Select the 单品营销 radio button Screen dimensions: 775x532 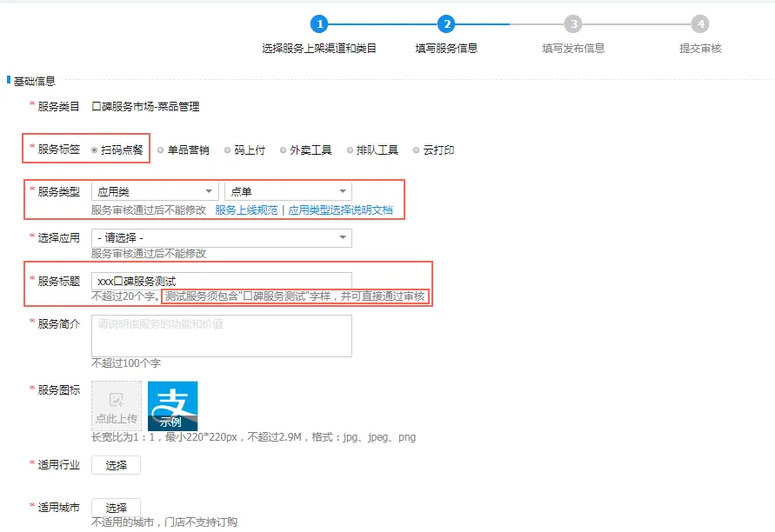[x=161, y=150]
